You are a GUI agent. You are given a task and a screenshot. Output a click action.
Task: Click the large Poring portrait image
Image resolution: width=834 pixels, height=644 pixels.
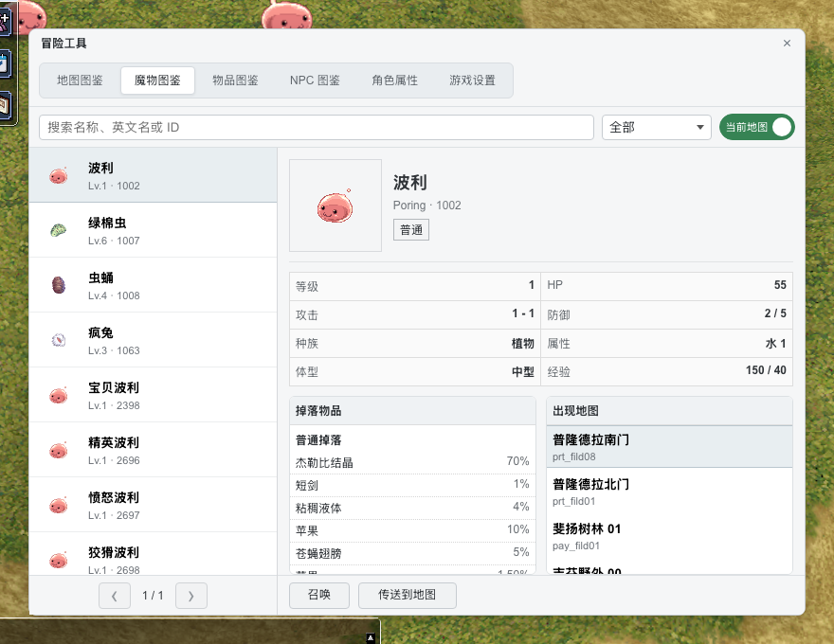pos(335,206)
